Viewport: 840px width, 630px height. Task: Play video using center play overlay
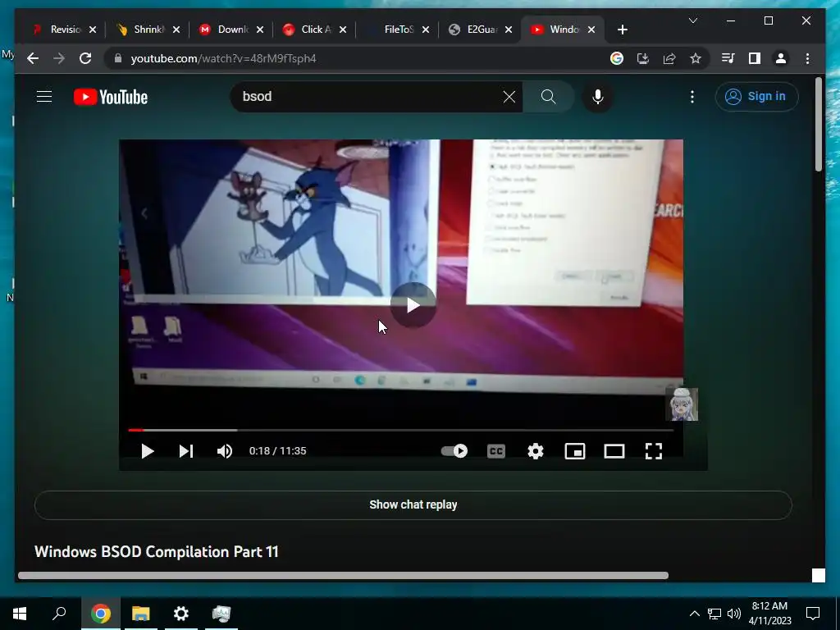tap(413, 305)
